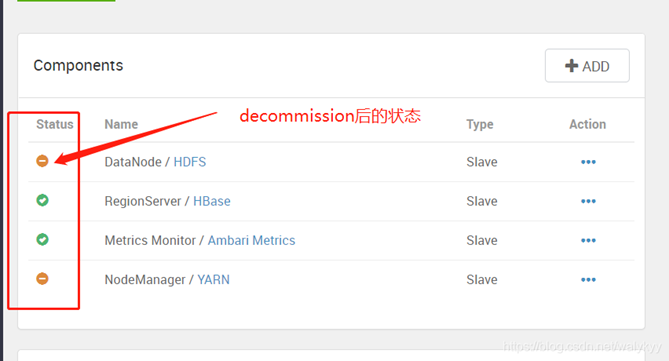Select the DataNode component name text
The width and height of the screenshot is (669, 361).
coord(133,162)
